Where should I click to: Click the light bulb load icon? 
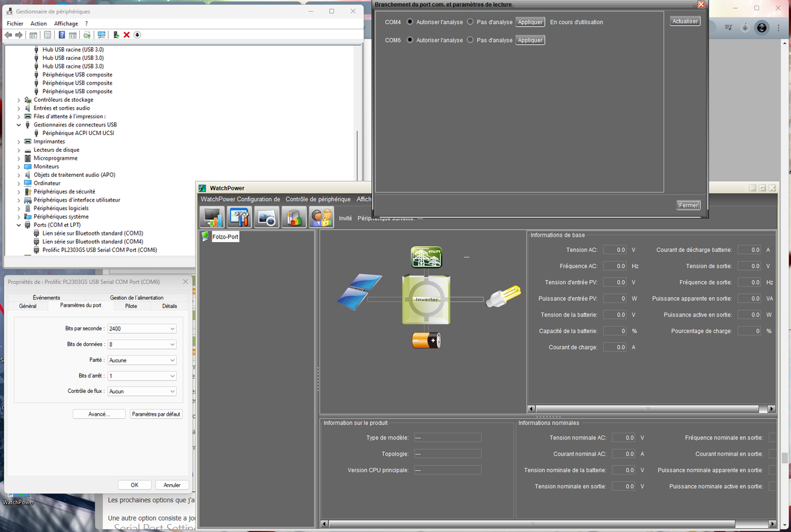tap(503, 296)
